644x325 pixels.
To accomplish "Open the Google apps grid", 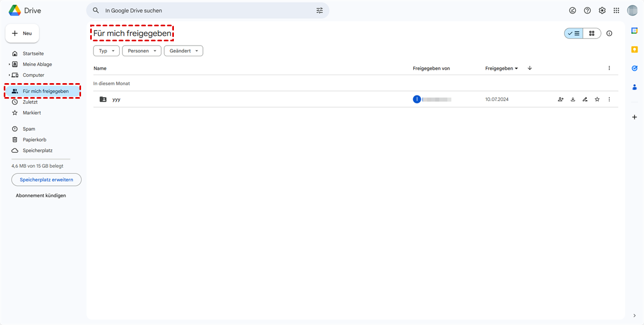I will pos(616,10).
